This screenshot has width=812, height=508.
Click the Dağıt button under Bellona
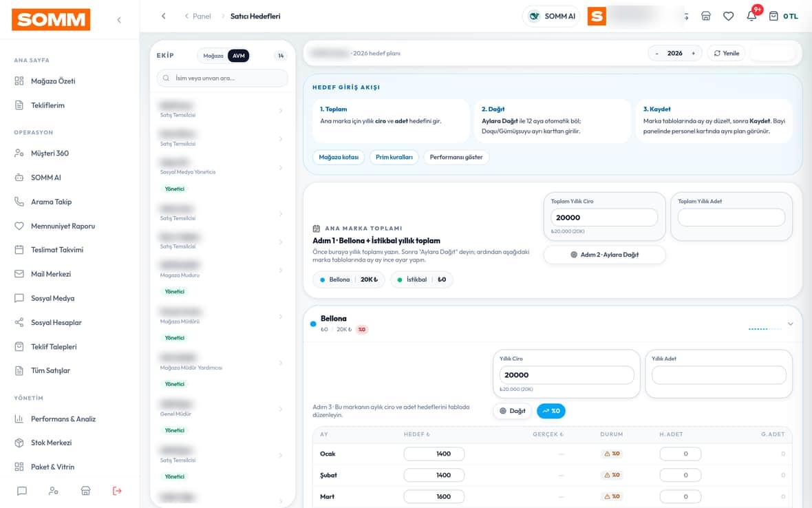[513, 411]
